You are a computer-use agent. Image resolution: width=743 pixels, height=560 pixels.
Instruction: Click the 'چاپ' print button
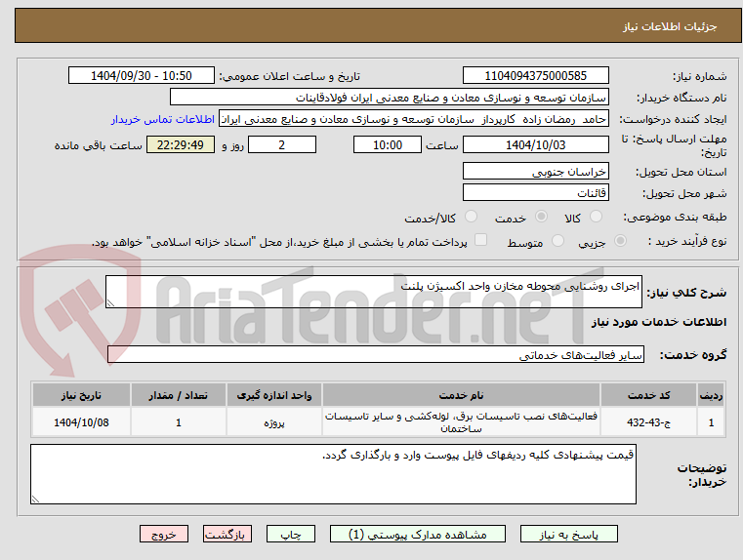[291, 534]
